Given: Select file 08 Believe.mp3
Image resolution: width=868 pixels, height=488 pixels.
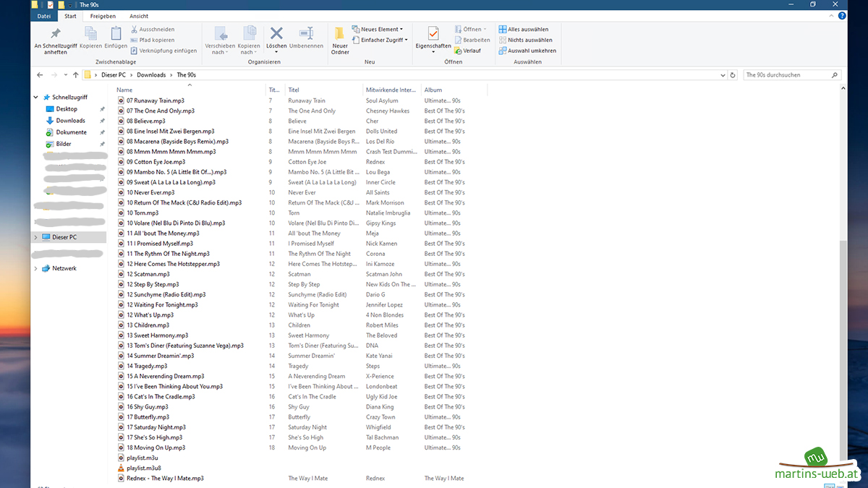Looking at the screenshot, I should tap(145, 121).
